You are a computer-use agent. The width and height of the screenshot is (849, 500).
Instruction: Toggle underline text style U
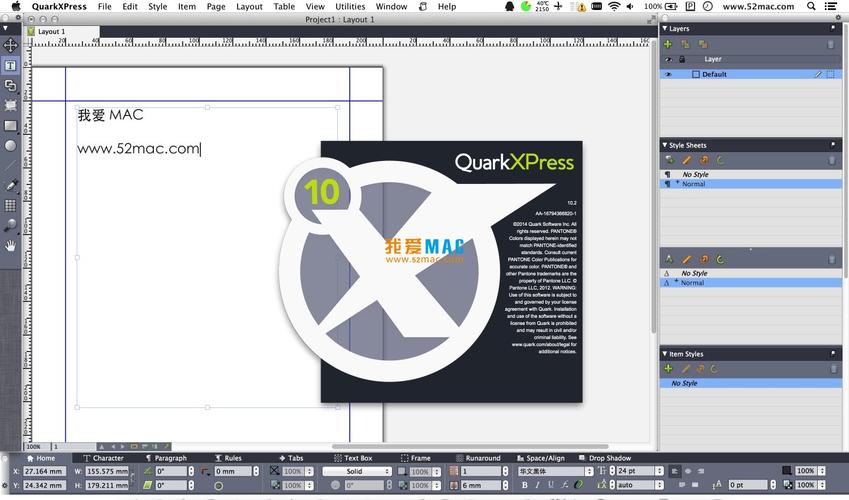tap(551, 485)
